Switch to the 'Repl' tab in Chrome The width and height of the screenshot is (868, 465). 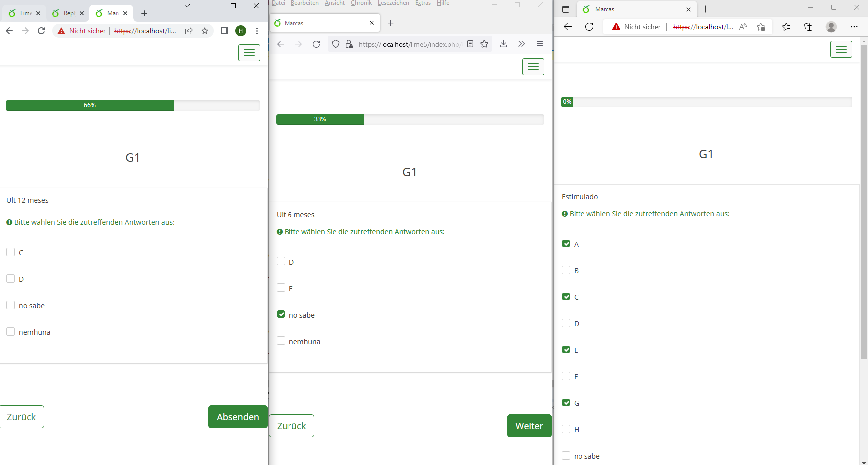(66, 13)
